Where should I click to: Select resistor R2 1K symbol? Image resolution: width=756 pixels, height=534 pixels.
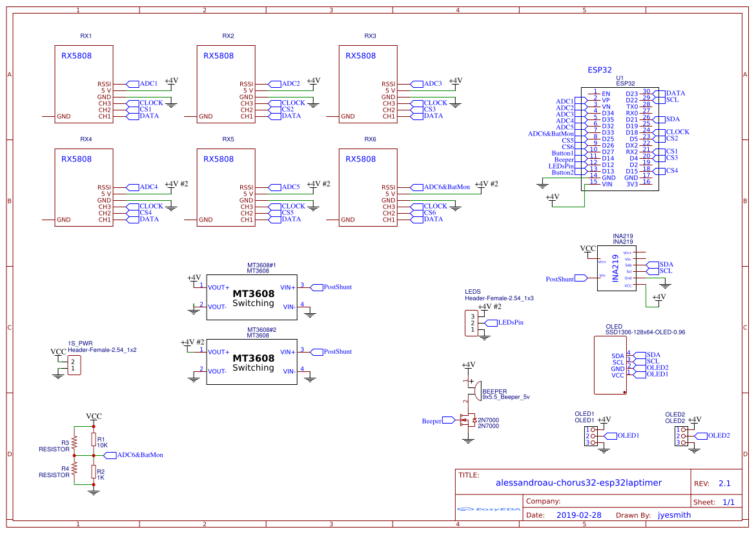click(x=94, y=472)
